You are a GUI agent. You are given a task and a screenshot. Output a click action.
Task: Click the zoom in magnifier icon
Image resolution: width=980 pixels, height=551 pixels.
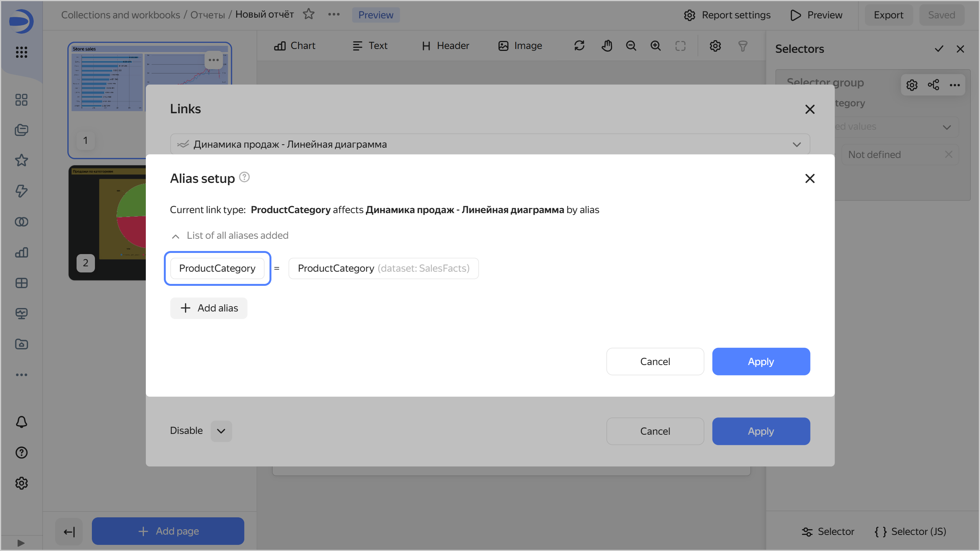656,46
